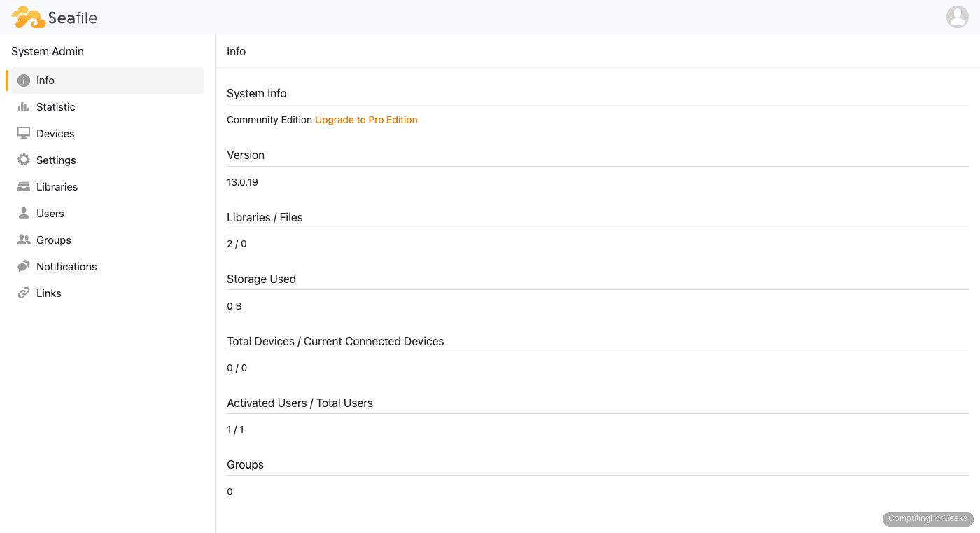Click the Links chain icon
The width and height of the screenshot is (980, 533).
click(x=24, y=293)
